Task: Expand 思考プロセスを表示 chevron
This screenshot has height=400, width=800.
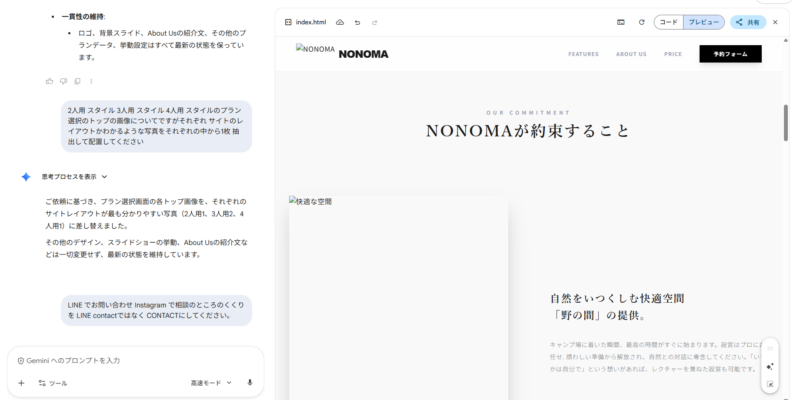Action: click(x=104, y=177)
